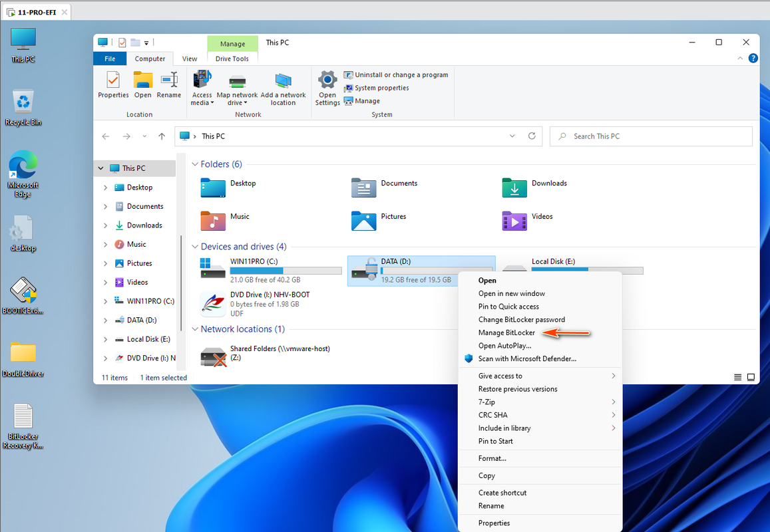Select DVD Drive (I:) NHV-BOOT

click(x=256, y=304)
